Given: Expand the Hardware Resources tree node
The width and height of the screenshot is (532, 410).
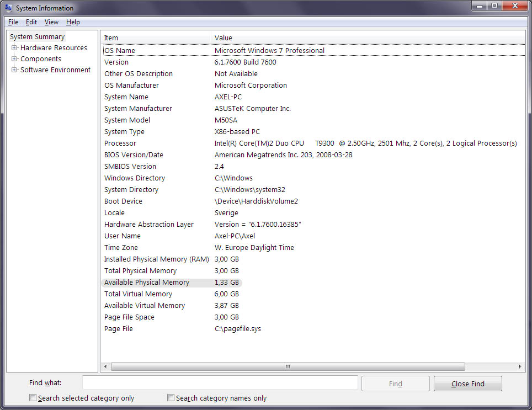Looking at the screenshot, I should [x=14, y=48].
